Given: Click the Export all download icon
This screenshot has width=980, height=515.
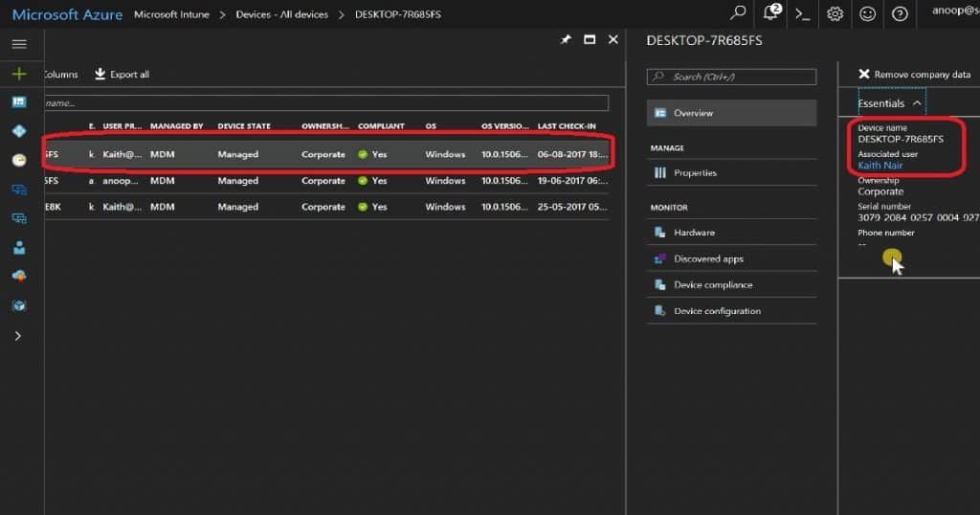Looking at the screenshot, I should (x=100, y=75).
